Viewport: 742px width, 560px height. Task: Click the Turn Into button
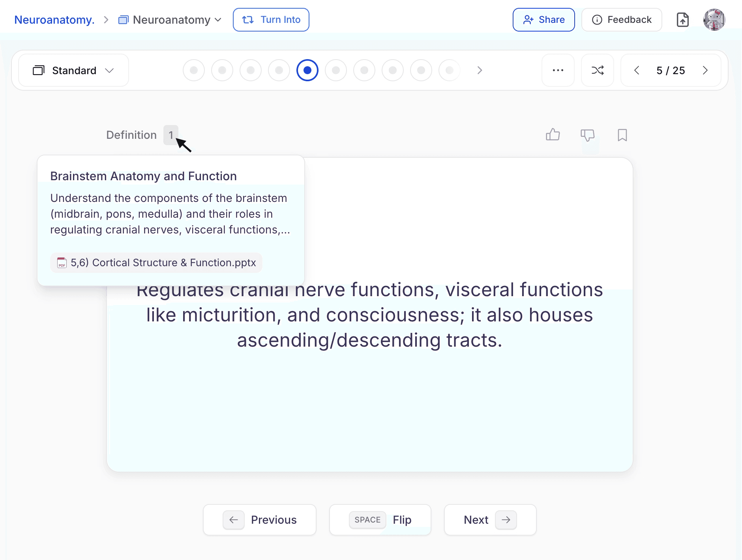tap(271, 20)
